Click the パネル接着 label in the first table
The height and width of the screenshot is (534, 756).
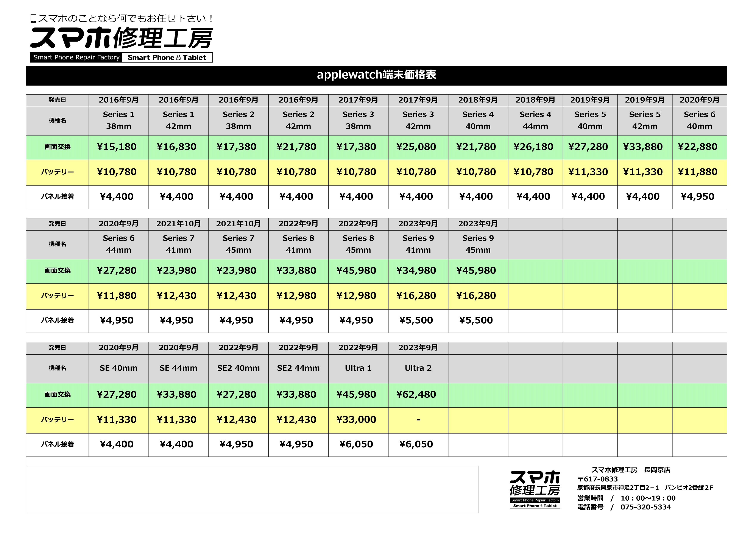click(x=58, y=196)
